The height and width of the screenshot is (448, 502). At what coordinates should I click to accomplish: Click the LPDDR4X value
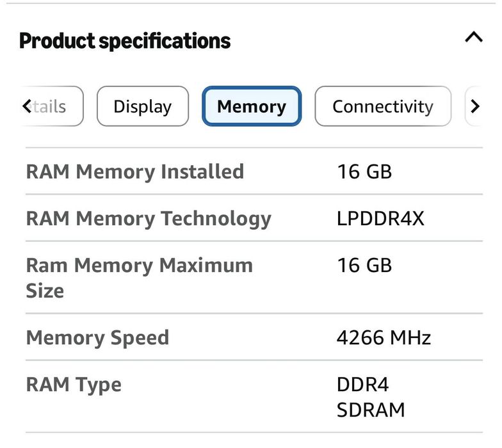coord(380,218)
